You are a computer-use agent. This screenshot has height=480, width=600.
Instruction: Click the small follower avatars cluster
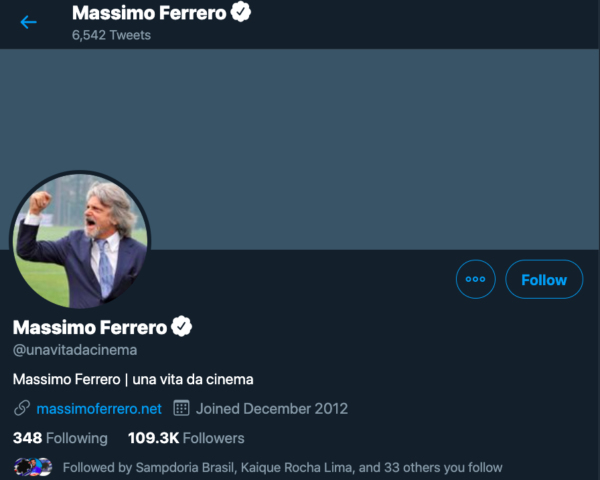pos(33,466)
